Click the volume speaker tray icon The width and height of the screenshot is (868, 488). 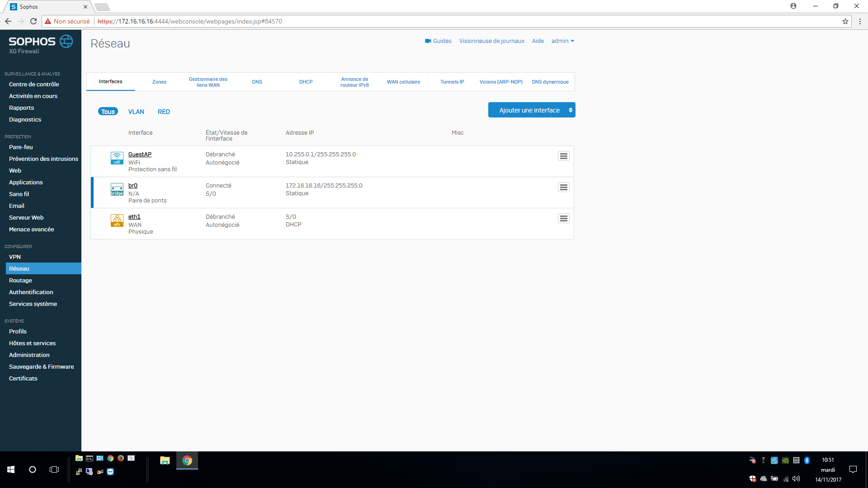796,479
